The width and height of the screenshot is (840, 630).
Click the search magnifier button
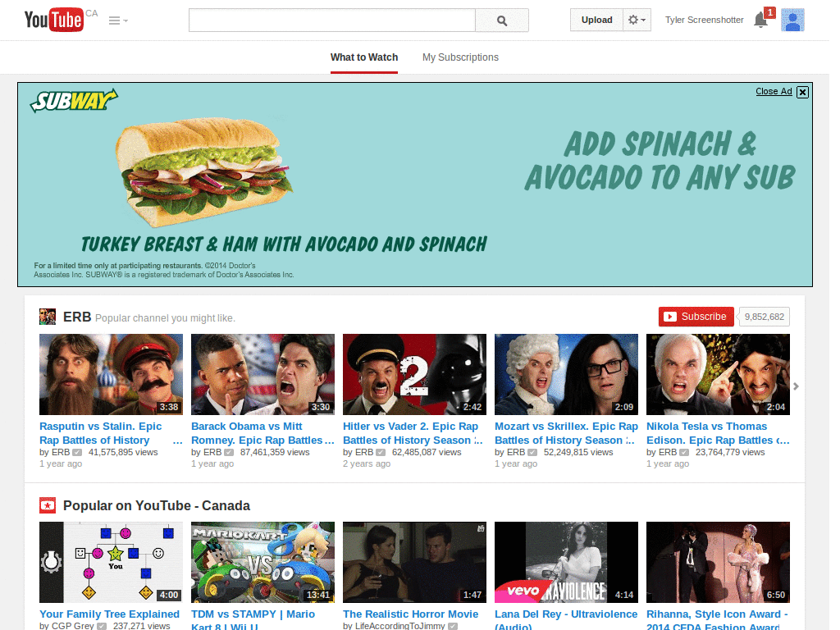[x=502, y=21]
